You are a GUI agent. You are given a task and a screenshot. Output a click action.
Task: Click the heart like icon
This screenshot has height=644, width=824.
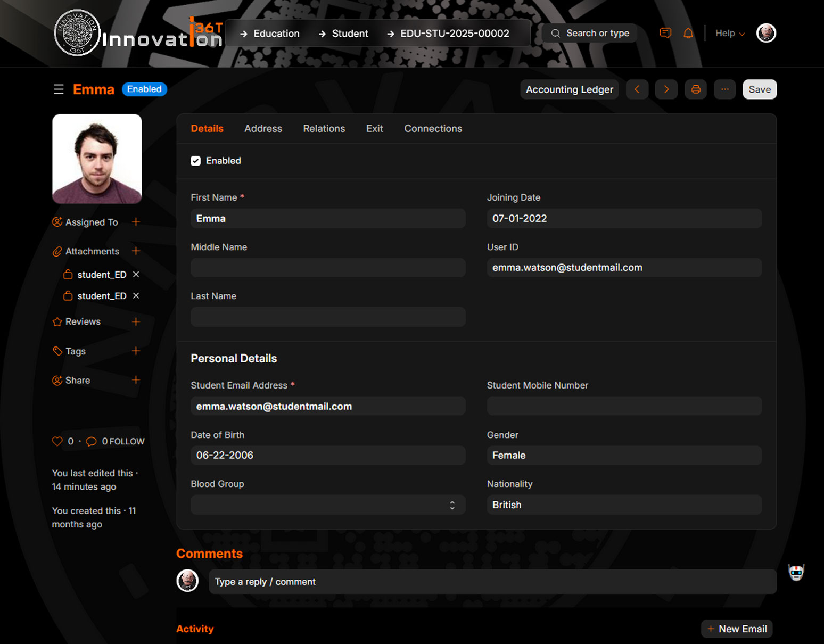click(57, 441)
